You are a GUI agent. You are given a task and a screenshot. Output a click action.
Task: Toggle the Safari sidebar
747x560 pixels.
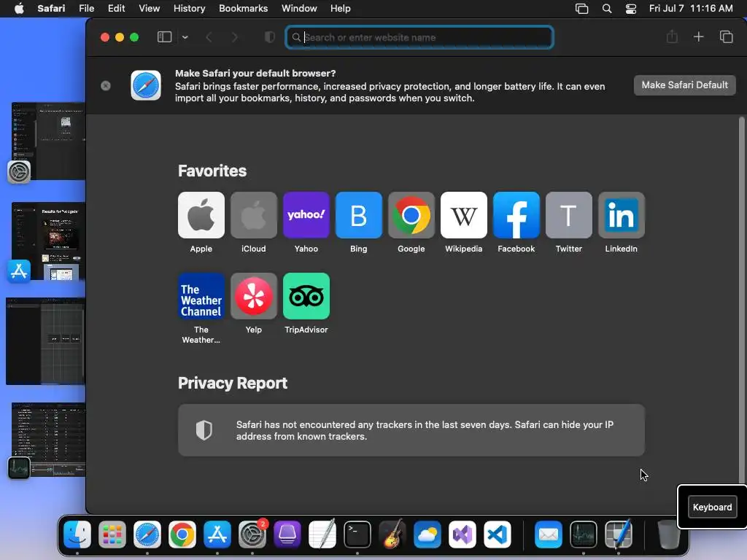pyautogui.click(x=164, y=37)
